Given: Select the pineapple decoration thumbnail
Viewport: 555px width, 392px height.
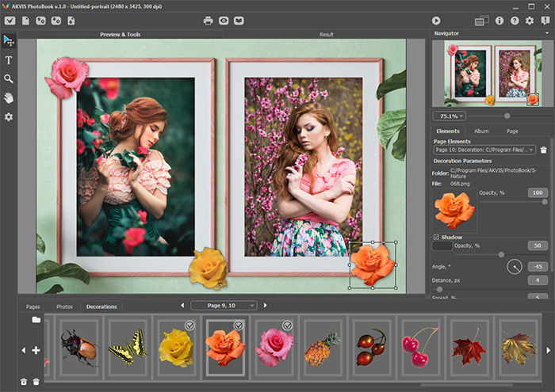Looking at the screenshot, I should [323, 347].
